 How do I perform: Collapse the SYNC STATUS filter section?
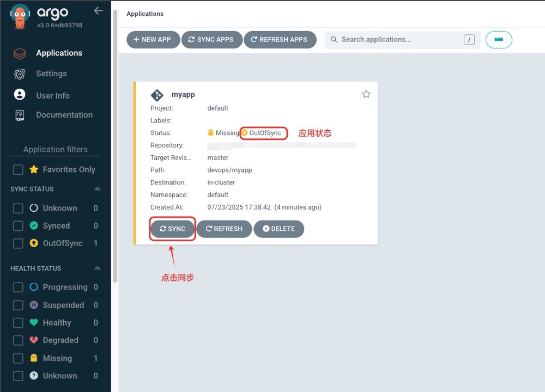pyautogui.click(x=97, y=189)
